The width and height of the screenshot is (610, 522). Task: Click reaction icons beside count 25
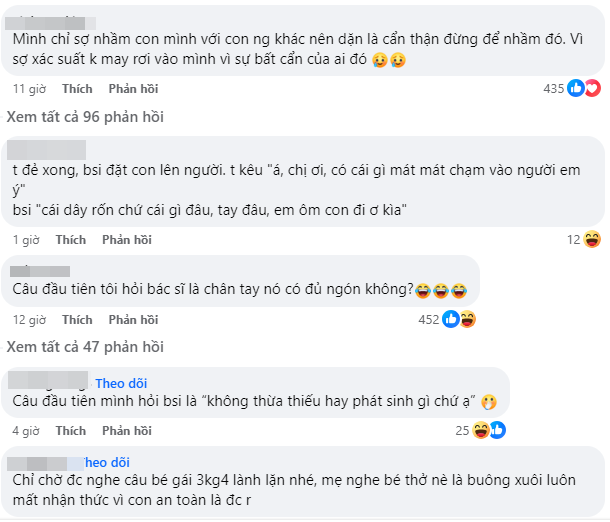[489, 431]
